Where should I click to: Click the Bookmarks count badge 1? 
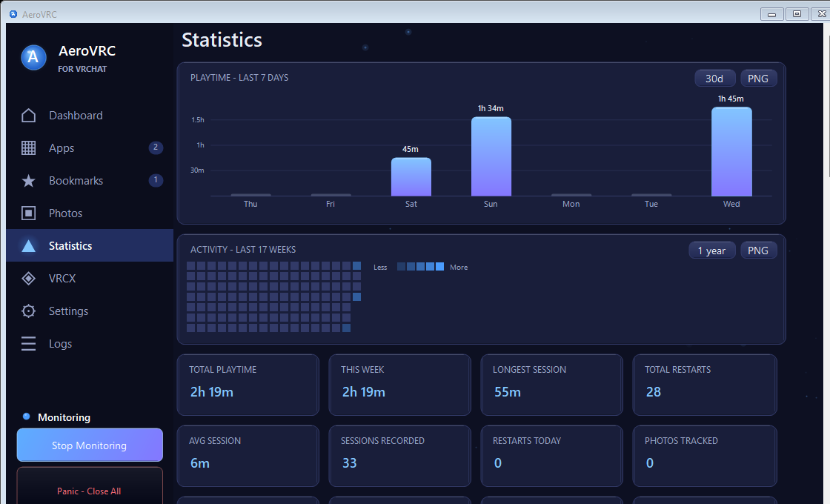tap(156, 181)
